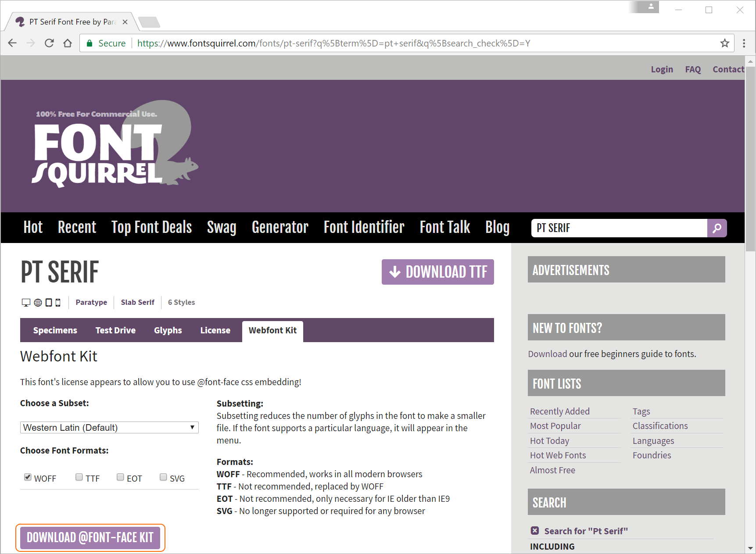The height and width of the screenshot is (554, 756).
Task: Click the page scrollbar up arrow
Action: (x=750, y=61)
